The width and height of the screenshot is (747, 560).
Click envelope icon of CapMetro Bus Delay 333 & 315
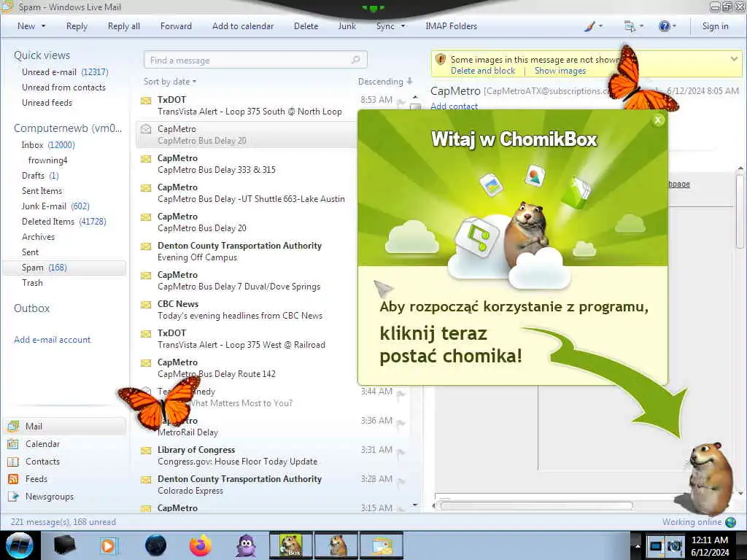tap(146, 159)
